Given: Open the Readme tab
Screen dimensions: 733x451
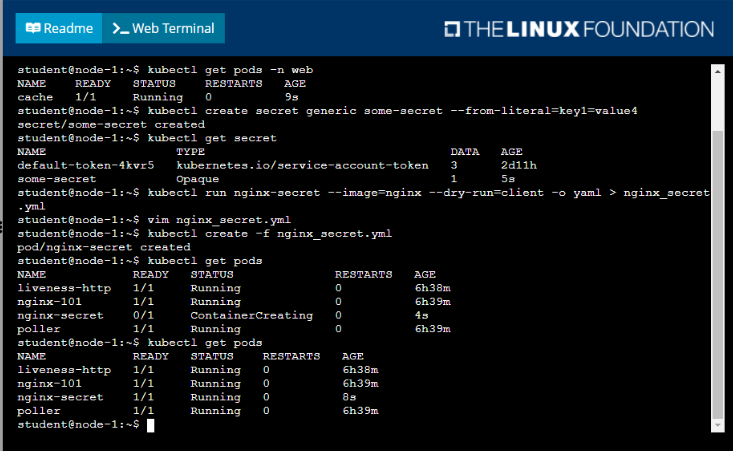Looking at the screenshot, I should [x=58, y=28].
